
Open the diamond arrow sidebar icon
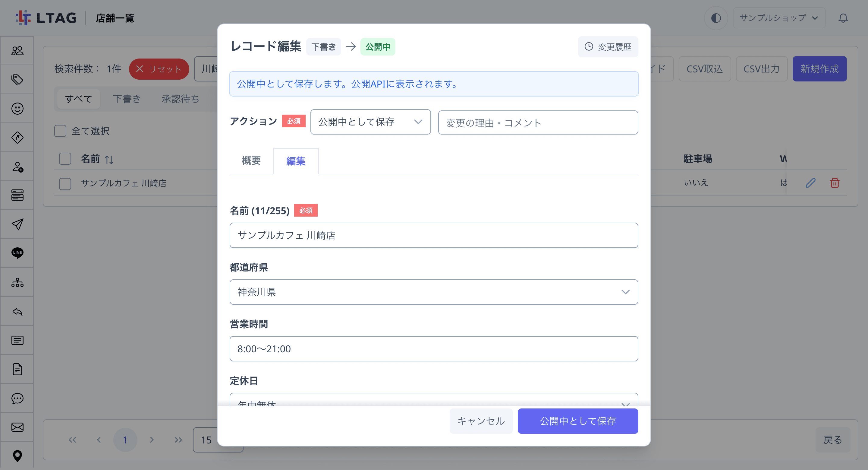(x=17, y=138)
